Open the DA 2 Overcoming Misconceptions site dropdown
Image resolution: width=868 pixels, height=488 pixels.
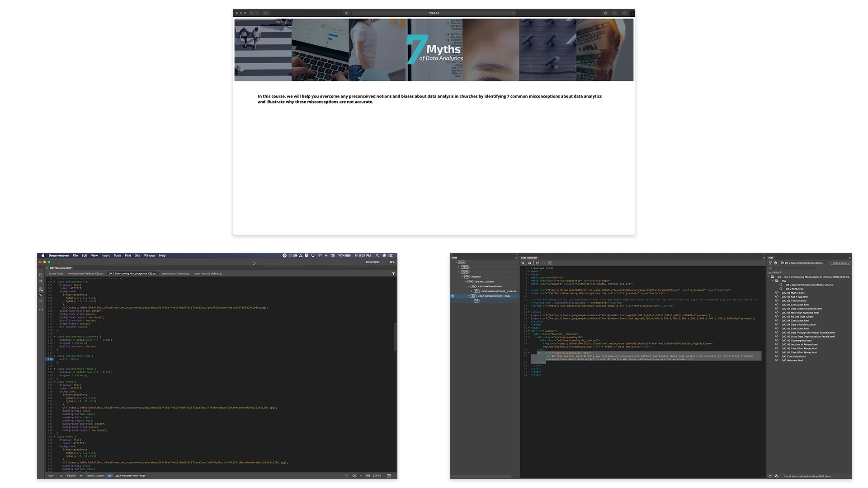point(805,263)
